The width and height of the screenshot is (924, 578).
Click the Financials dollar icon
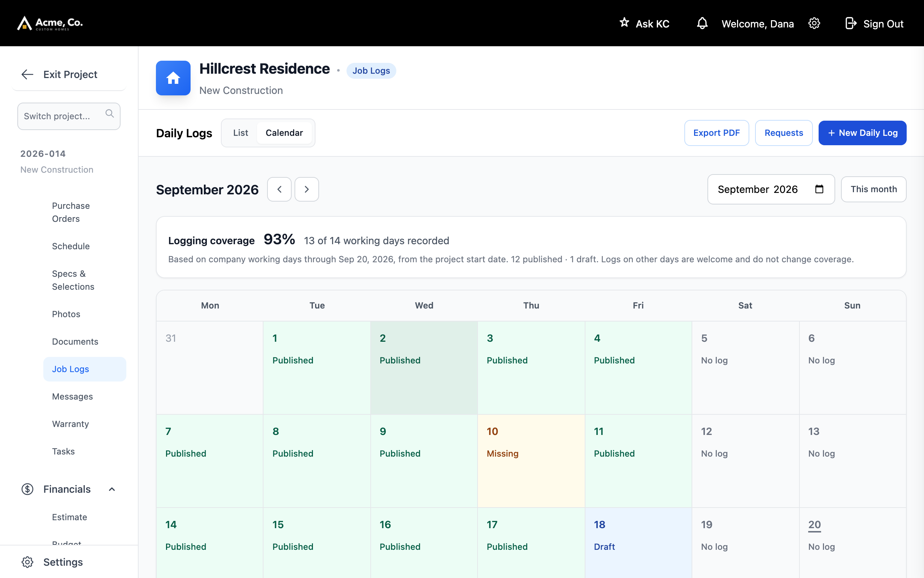27,489
